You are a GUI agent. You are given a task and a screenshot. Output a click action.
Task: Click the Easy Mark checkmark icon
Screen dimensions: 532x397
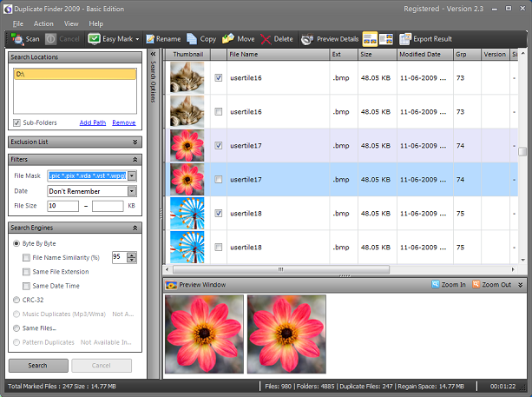pyautogui.click(x=94, y=39)
